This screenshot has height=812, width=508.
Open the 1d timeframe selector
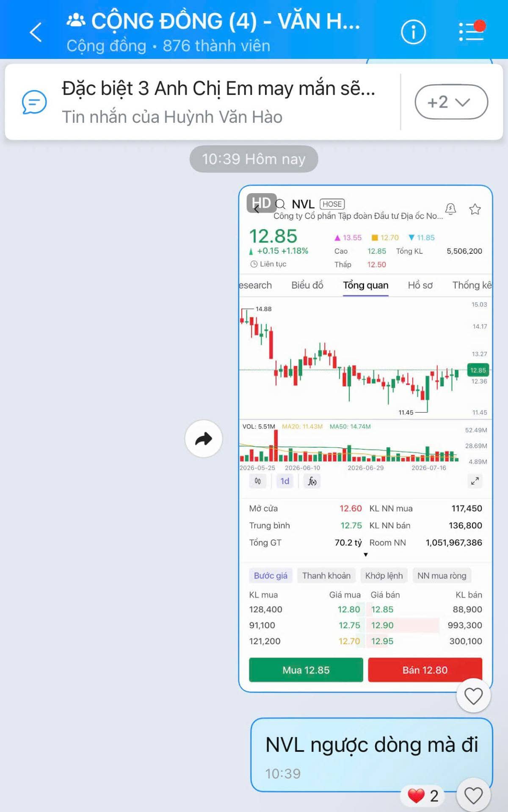(x=285, y=481)
